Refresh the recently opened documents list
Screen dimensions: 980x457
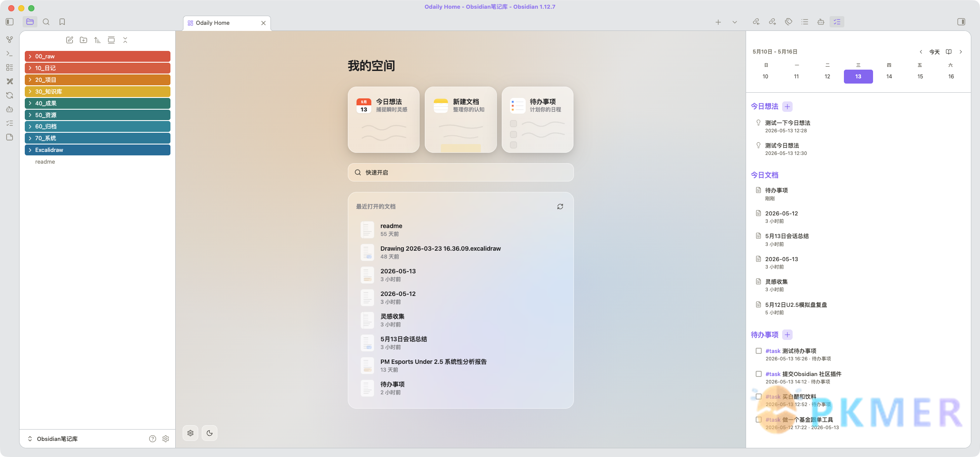click(x=560, y=207)
